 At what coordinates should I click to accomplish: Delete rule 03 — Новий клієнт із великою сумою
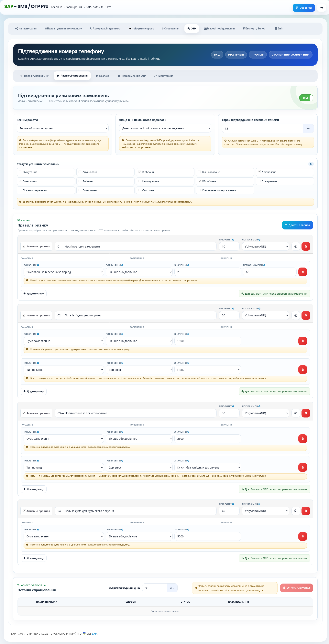pyautogui.click(x=306, y=413)
